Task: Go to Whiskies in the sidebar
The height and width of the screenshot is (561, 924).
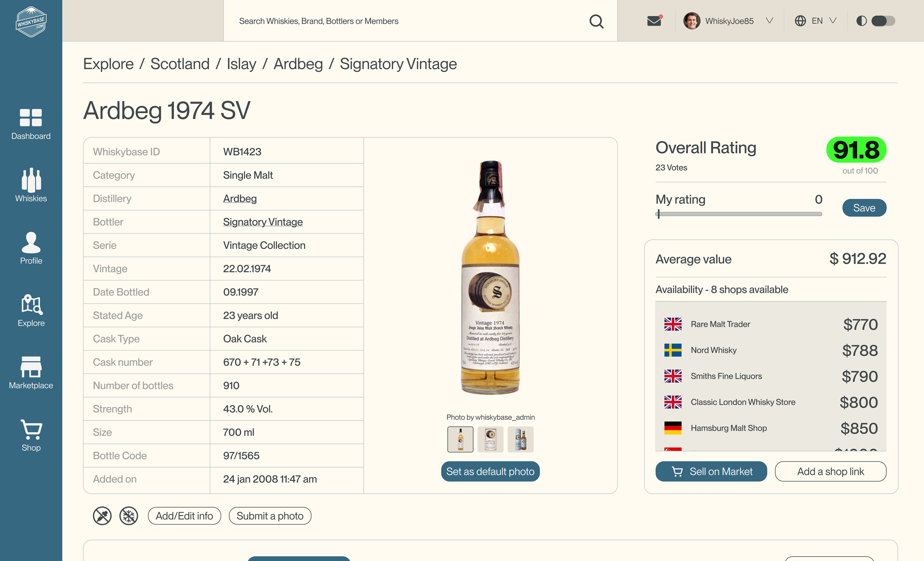Action: coord(31,185)
